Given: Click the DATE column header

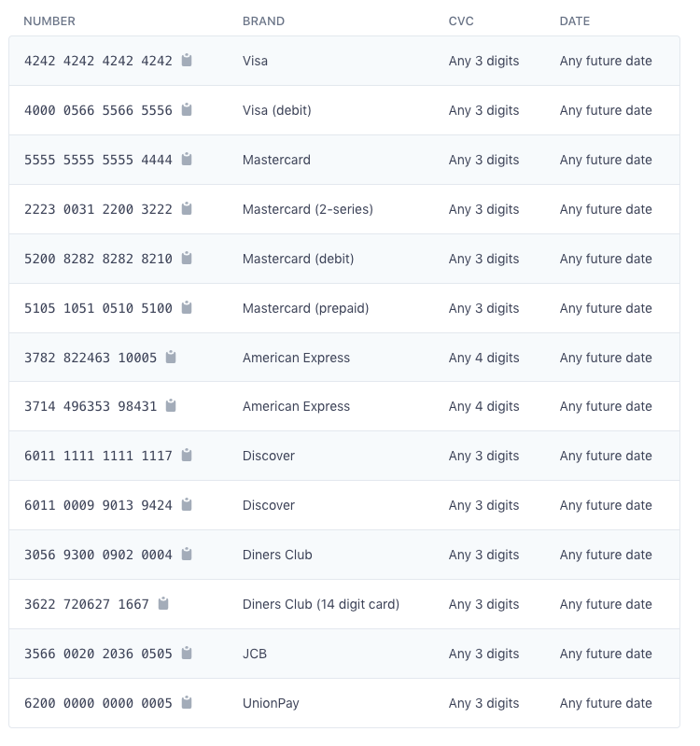Looking at the screenshot, I should click(x=575, y=21).
